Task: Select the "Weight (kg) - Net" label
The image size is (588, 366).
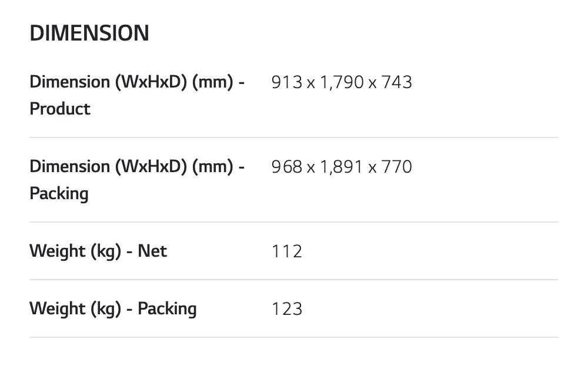Action: click(98, 251)
